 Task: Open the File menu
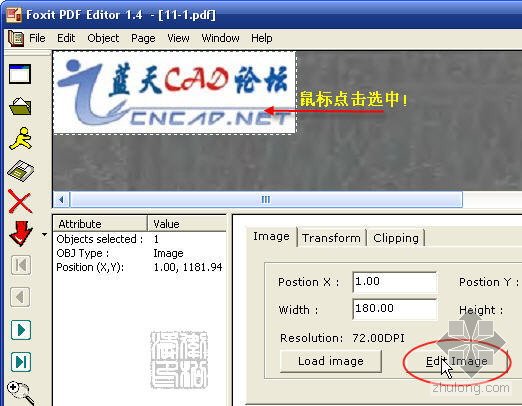(37, 38)
